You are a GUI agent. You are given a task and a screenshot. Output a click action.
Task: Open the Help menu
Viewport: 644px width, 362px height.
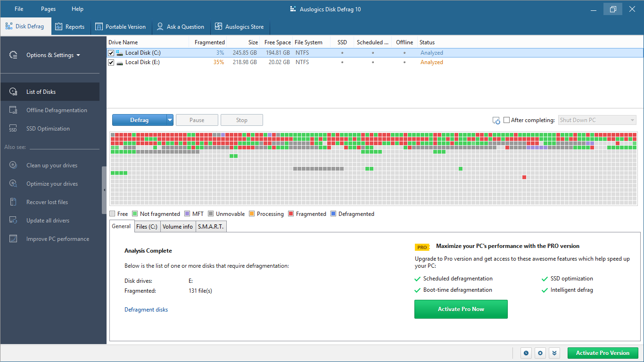pyautogui.click(x=77, y=9)
